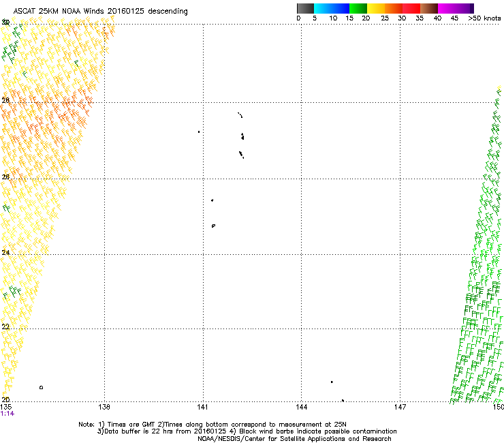Click the title text 'ASCAT 25KM NOAA Winds 20160125 descending'

coord(100,12)
